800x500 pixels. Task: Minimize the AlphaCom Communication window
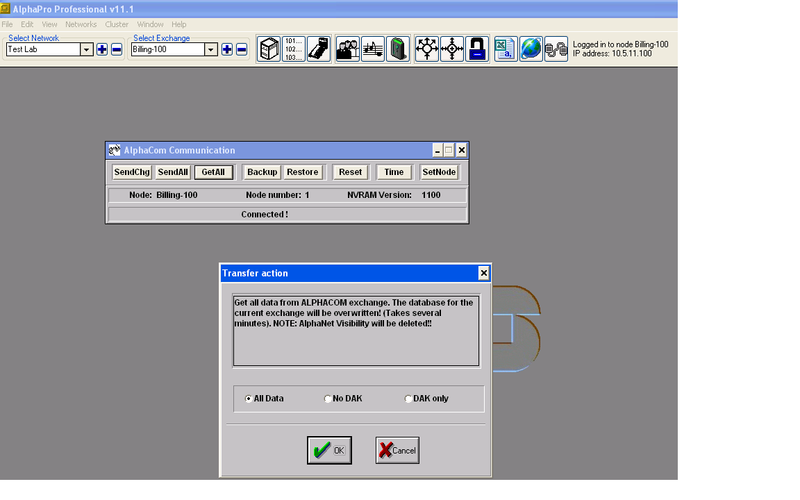(437, 150)
